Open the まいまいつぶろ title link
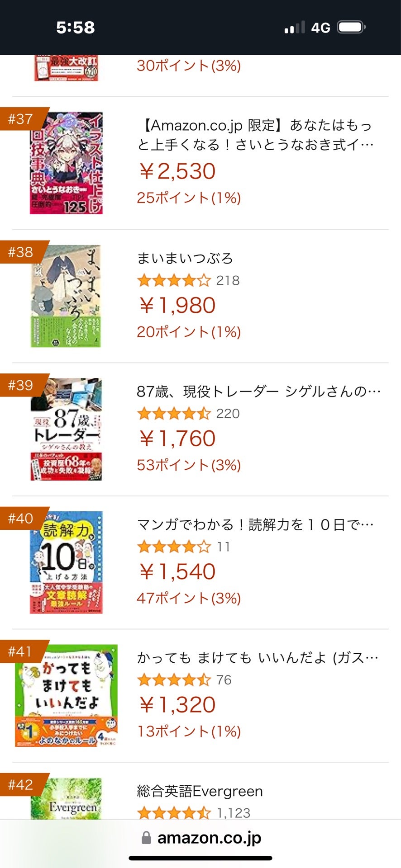401x868 pixels. pos(185,258)
